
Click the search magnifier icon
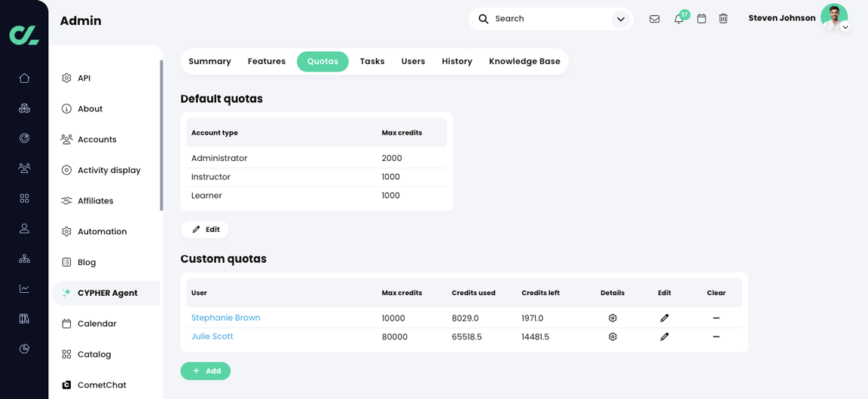[x=483, y=19]
